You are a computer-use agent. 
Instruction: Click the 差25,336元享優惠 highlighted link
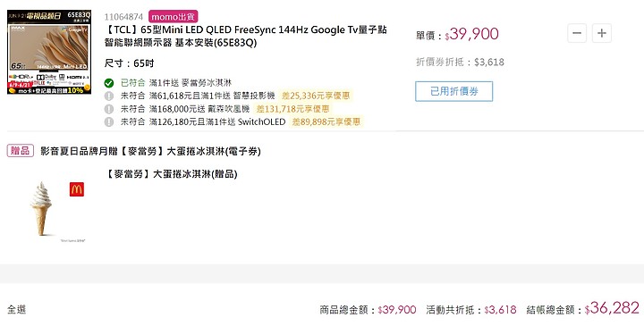coord(316,96)
